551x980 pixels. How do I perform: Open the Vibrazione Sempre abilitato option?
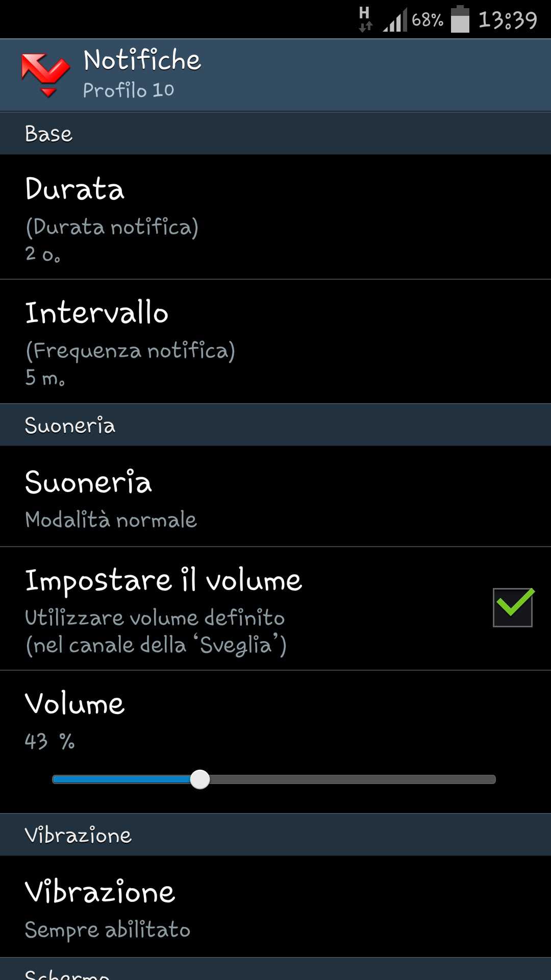pos(275,907)
